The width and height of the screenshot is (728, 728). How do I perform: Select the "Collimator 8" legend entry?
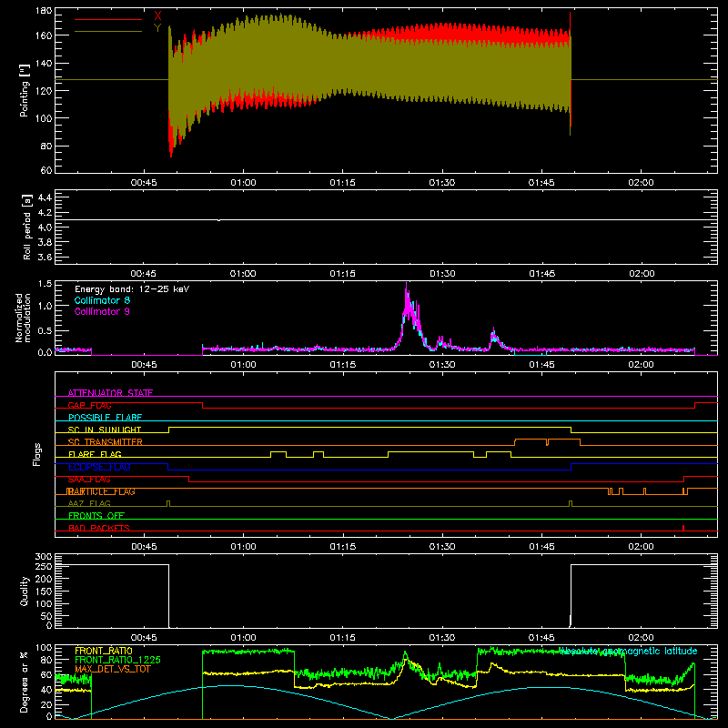102,300
